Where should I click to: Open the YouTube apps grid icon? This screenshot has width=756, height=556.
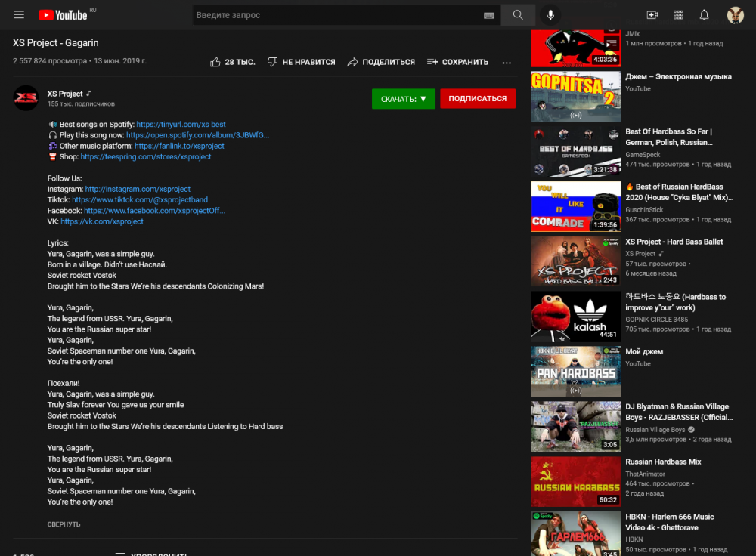[x=678, y=14]
